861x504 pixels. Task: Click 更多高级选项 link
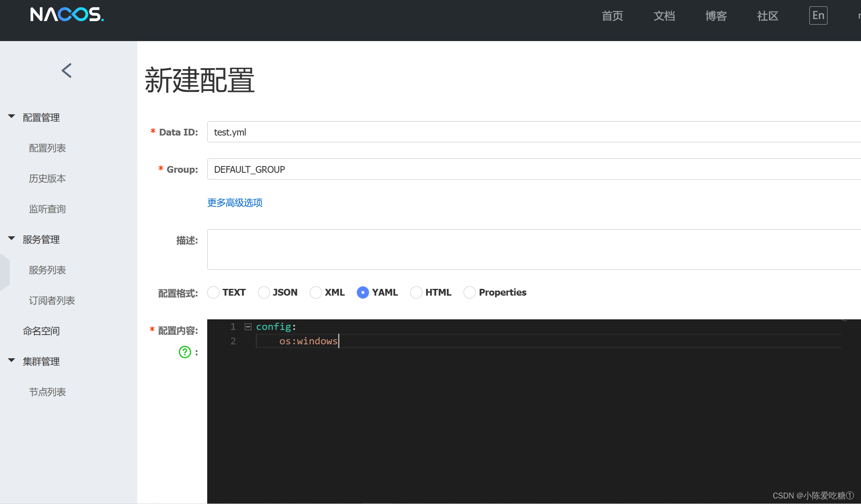235,202
